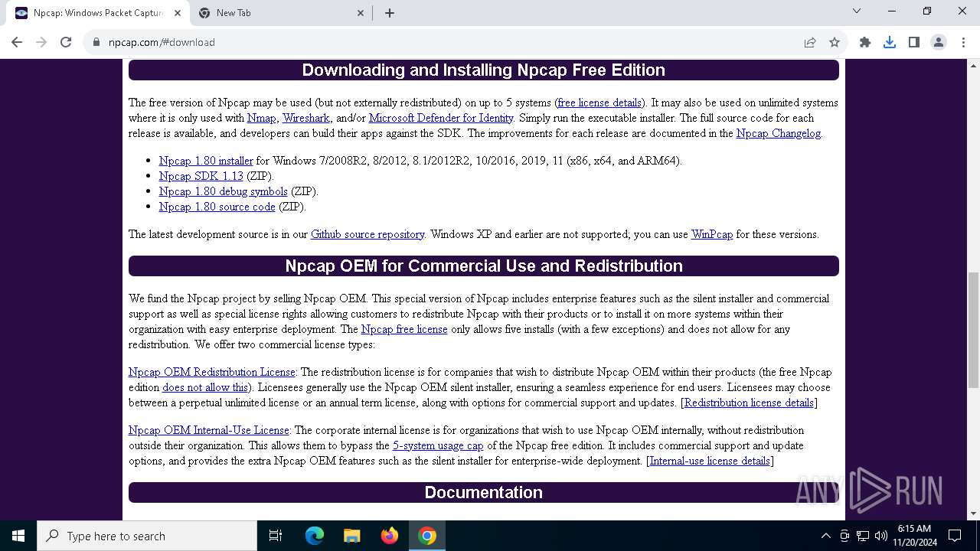Viewport: 980px width, 551px height.
Task: Open network status tray icon
Action: coord(863,536)
